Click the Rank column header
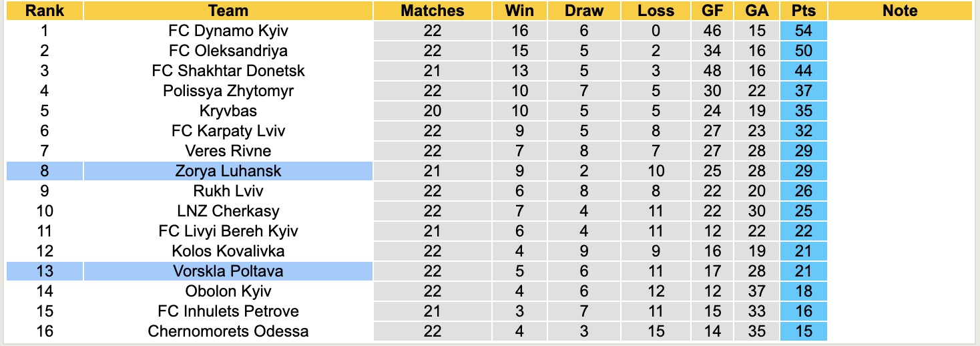Viewport: 980px width, 346px height. tap(45, 11)
